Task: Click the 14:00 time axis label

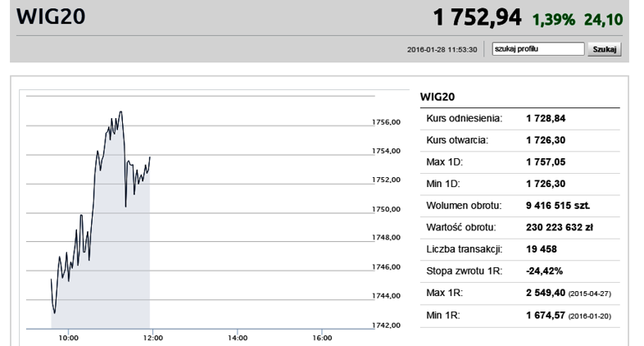Action: tap(237, 337)
